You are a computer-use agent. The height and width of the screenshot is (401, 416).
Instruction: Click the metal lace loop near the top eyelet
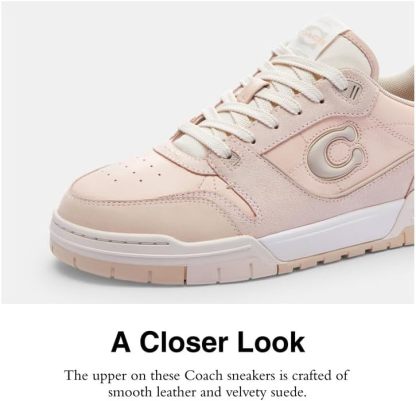click(x=354, y=90)
